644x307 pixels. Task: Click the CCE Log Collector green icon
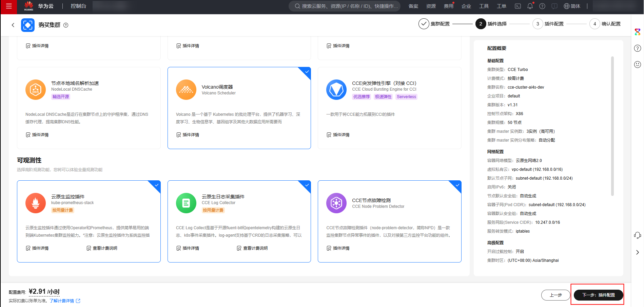coord(186,203)
